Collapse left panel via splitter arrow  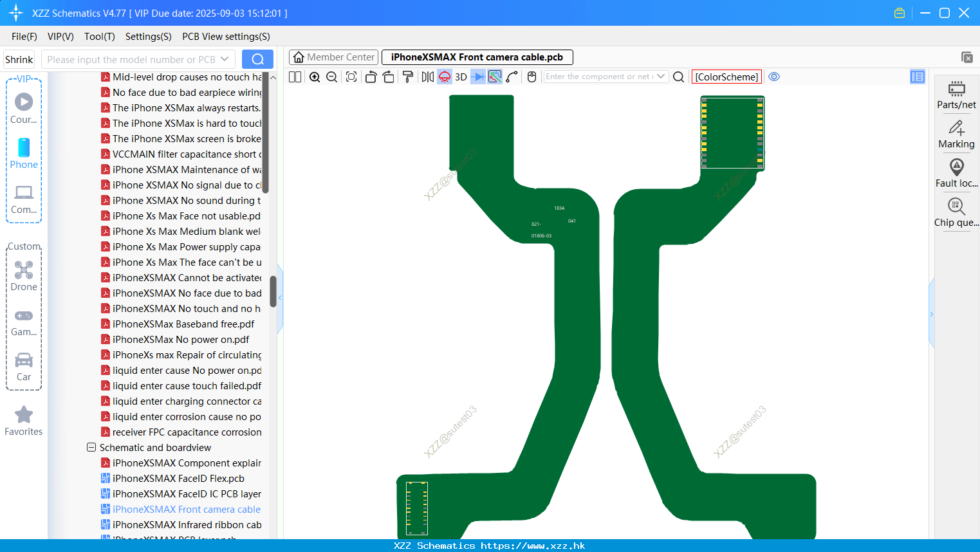(x=280, y=298)
